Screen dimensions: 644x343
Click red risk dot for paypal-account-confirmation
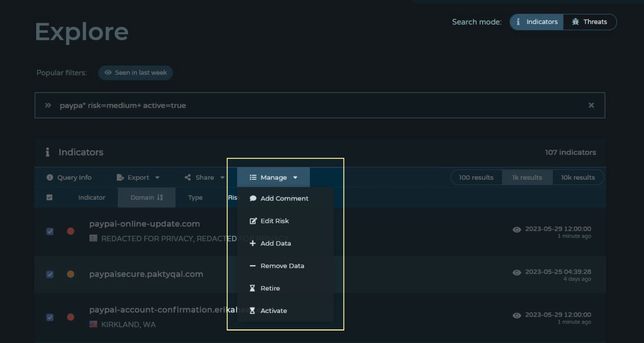coord(71,317)
